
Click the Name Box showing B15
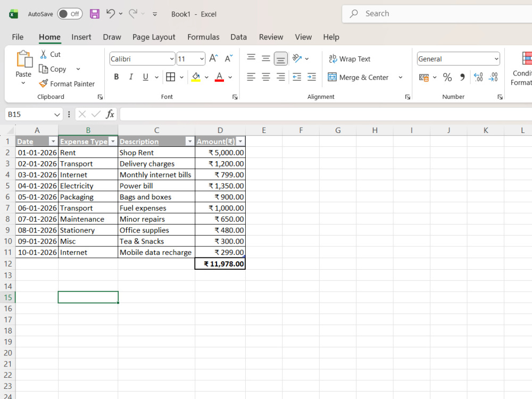[x=33, y=114]
